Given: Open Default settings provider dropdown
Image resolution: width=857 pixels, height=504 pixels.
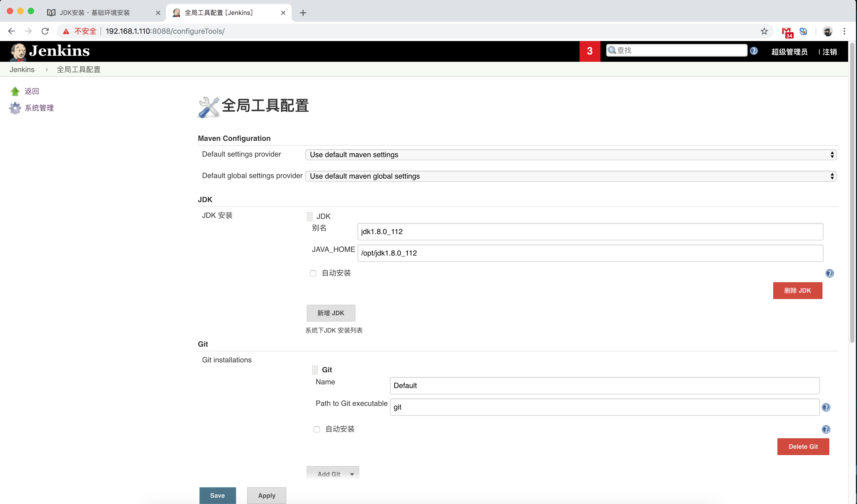Looking at the screenshot, I should 570,155.
